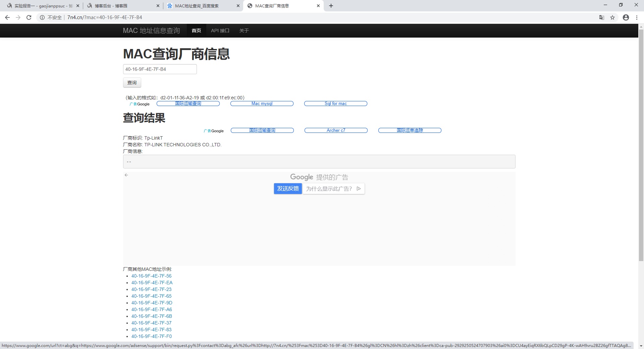The width and height of the screenshot is (644, 349).
Task: Open the 国际运单追踪 ad link
Action: 410,131
